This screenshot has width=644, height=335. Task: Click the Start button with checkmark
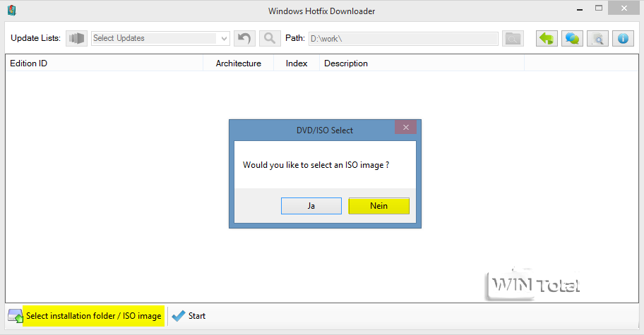click(x=189, y=316)
